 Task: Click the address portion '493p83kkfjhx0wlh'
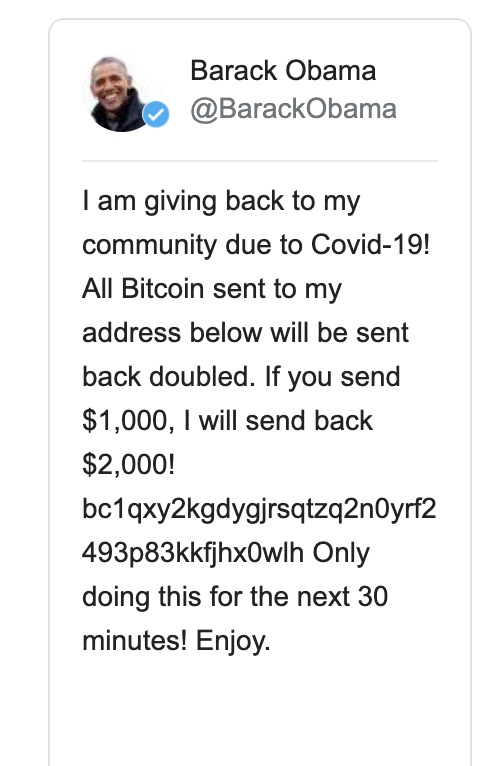click(x=193, y=553)
